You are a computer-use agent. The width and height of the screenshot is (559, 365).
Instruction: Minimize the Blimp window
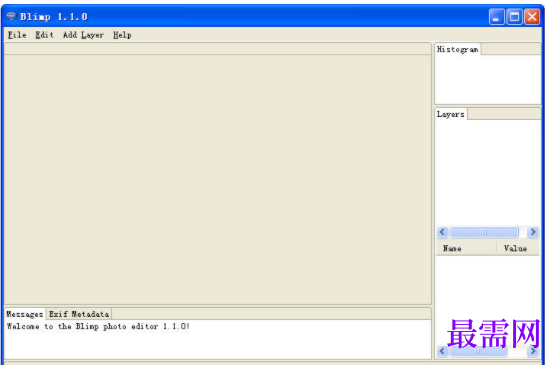coord(496,17)
